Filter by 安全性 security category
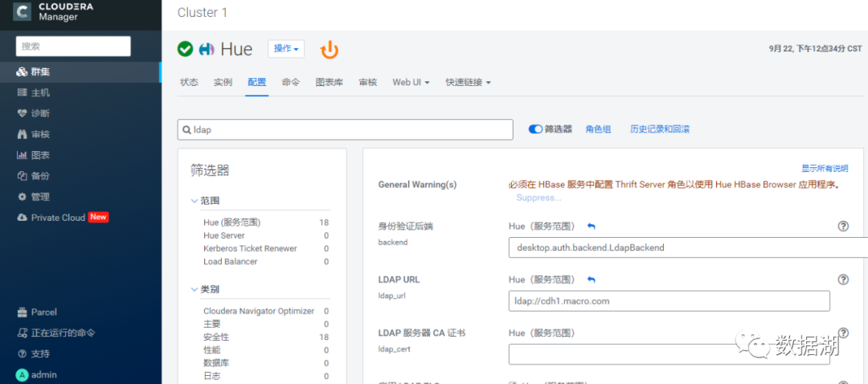868x384 pixels. [216, 337]
